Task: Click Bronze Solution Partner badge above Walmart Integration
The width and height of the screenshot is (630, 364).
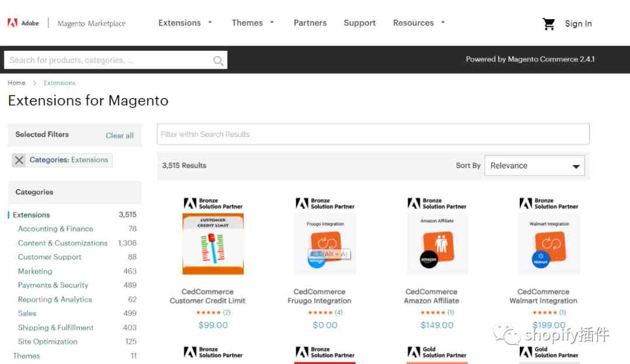Action: (x=549, y=204)
